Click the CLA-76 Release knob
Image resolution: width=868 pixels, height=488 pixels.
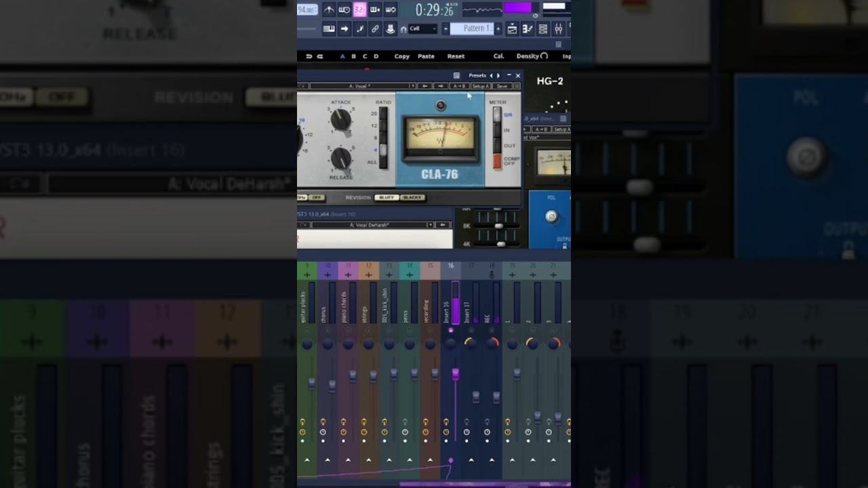[340, 158]
